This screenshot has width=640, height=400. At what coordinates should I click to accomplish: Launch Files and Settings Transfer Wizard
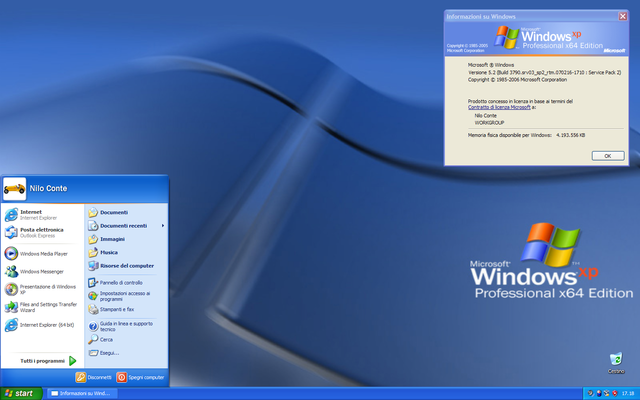tap(42, 307)
